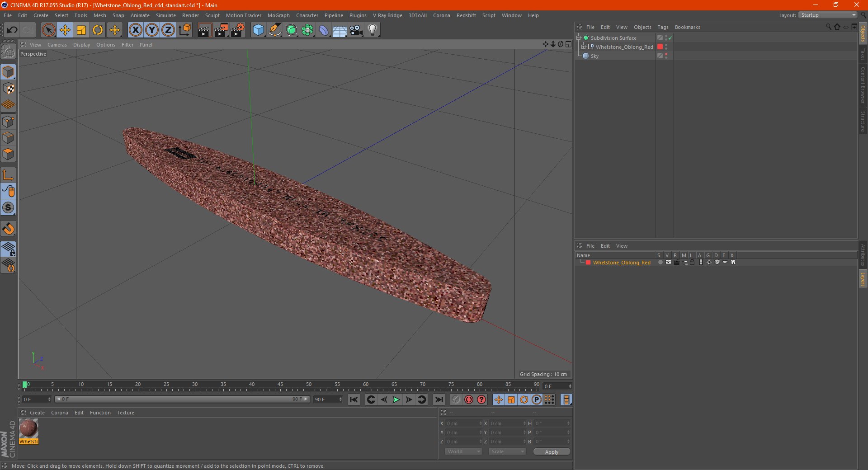Toggle Locked Workplane icon
Viewport: 868px width, 470px height.
(x=8, y=249)
